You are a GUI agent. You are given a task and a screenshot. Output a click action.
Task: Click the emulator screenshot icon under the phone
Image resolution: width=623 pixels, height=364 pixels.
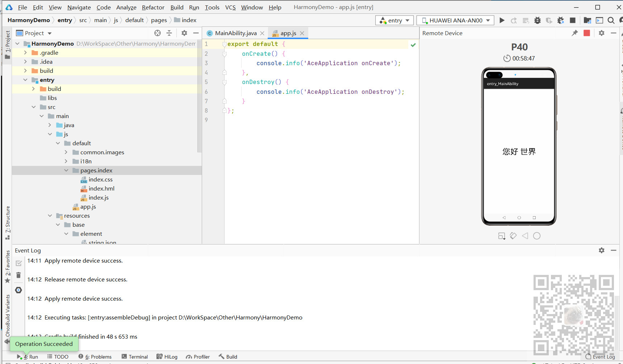(502, 236)
